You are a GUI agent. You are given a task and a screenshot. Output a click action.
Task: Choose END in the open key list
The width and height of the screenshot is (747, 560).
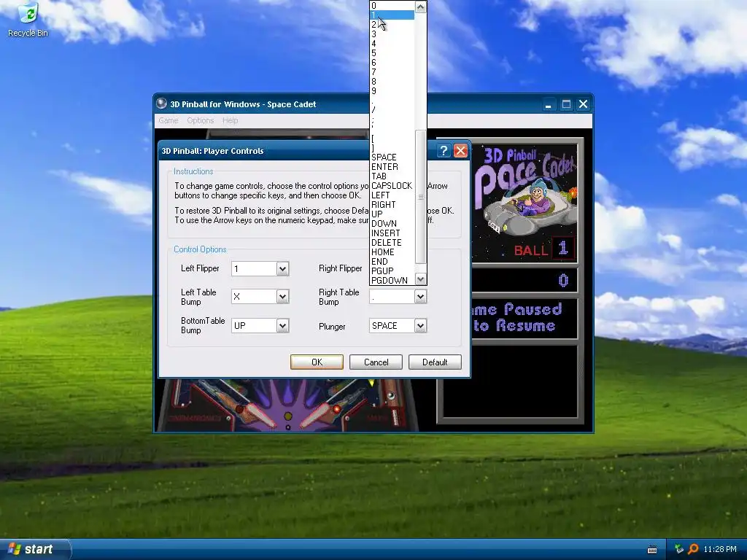pos(392,262)
